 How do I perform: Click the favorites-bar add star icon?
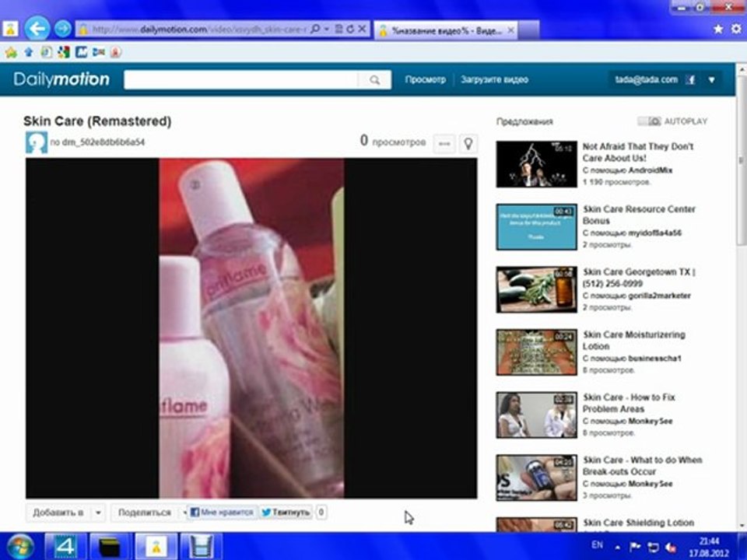[11, 52]
